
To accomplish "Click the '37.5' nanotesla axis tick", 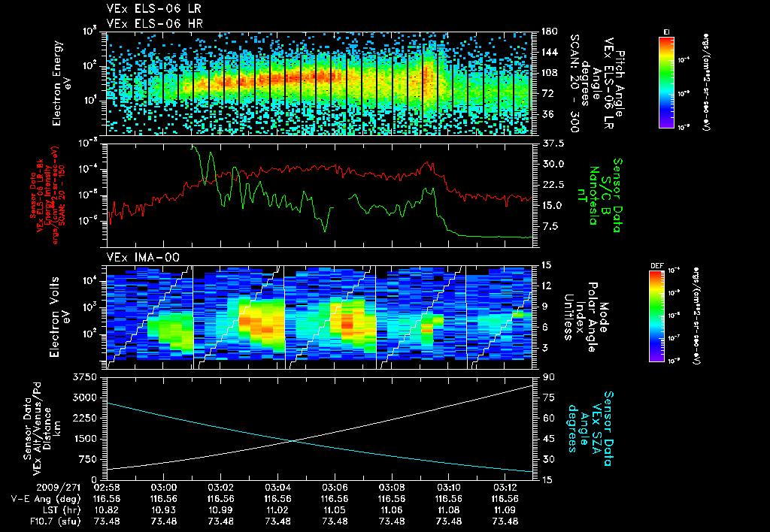I will click(x=553, y=144).
